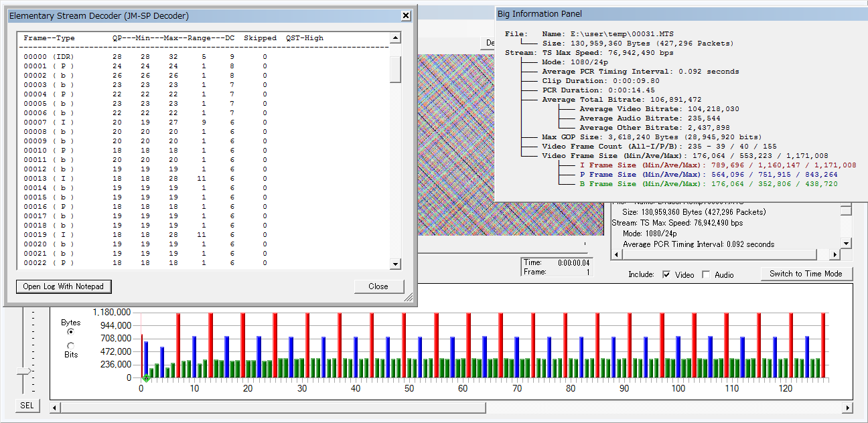The height and width of the screenshot is (423, 868).
Task: Click the green frame marker on the chart axis
Action: click(x=146, y=379)
